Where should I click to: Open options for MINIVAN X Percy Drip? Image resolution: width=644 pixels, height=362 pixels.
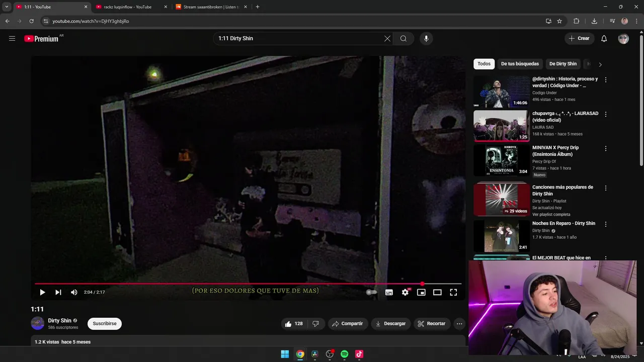coord(606,149)
